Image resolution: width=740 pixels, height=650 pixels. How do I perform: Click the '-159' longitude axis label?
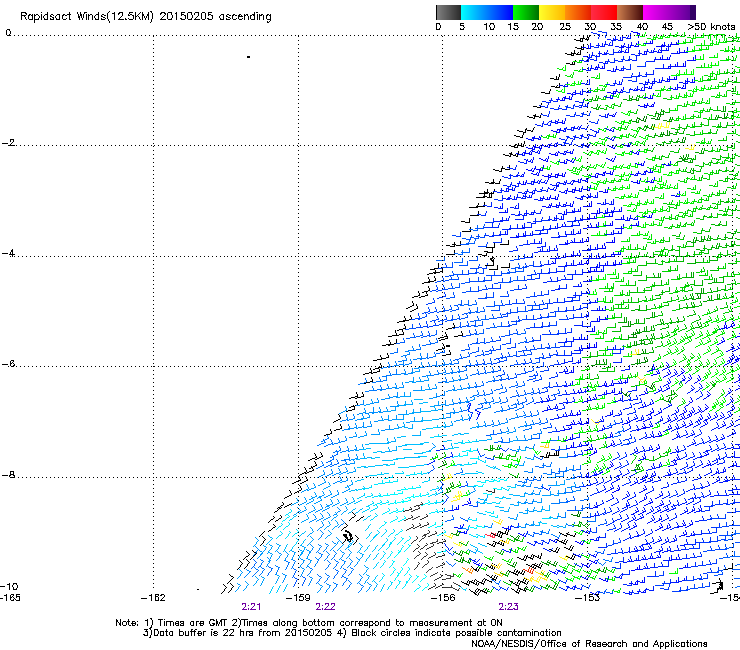pos(298,598)
